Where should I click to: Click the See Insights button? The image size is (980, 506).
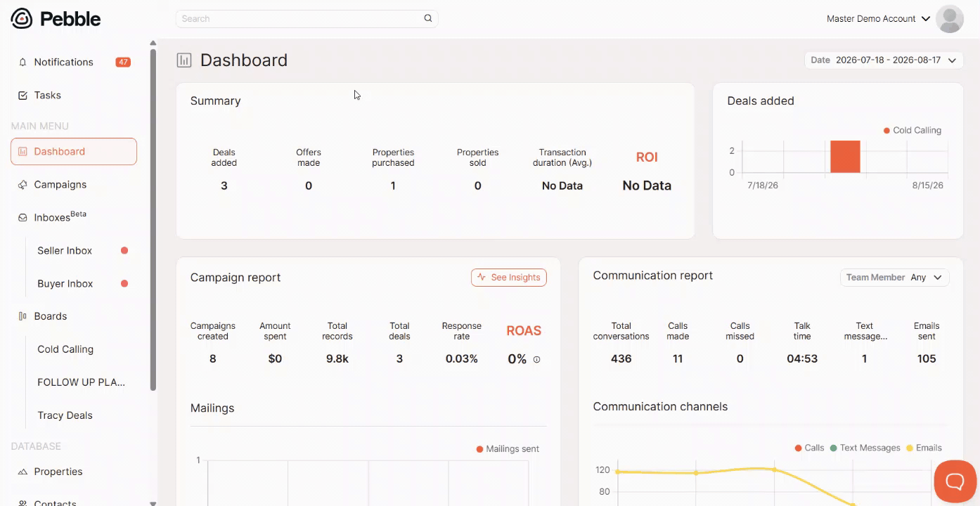(509, 277)
